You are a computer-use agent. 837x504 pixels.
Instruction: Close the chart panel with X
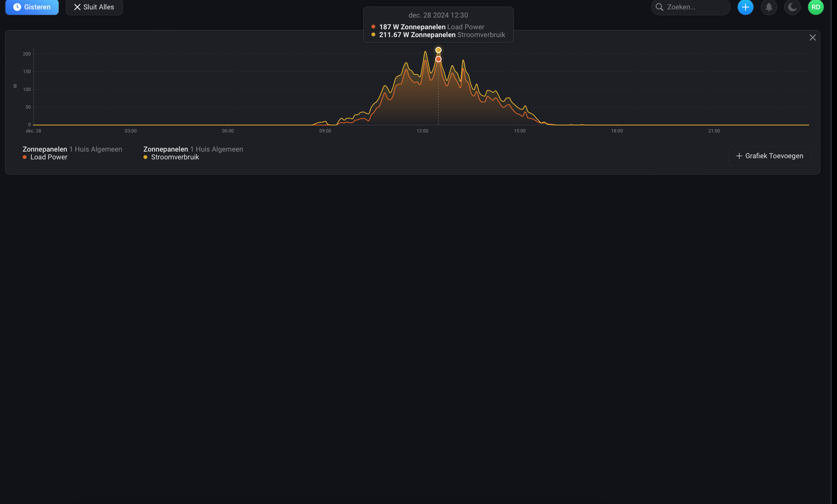point(812,38)
